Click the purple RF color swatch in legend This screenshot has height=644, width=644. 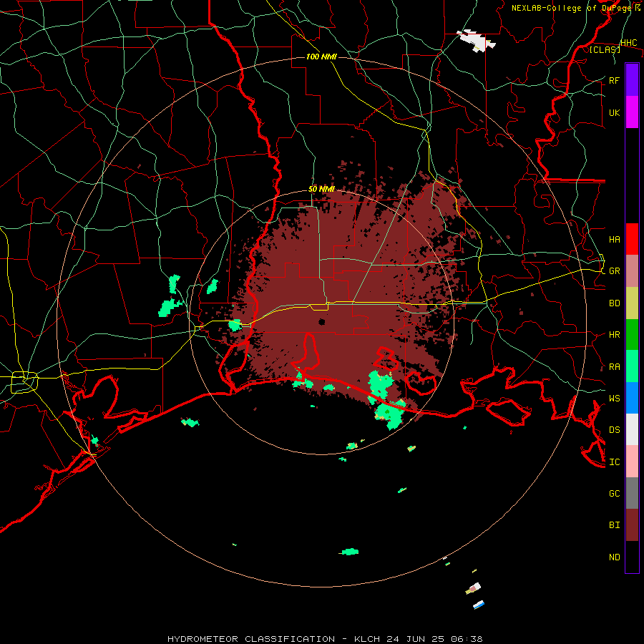(632, 80)
